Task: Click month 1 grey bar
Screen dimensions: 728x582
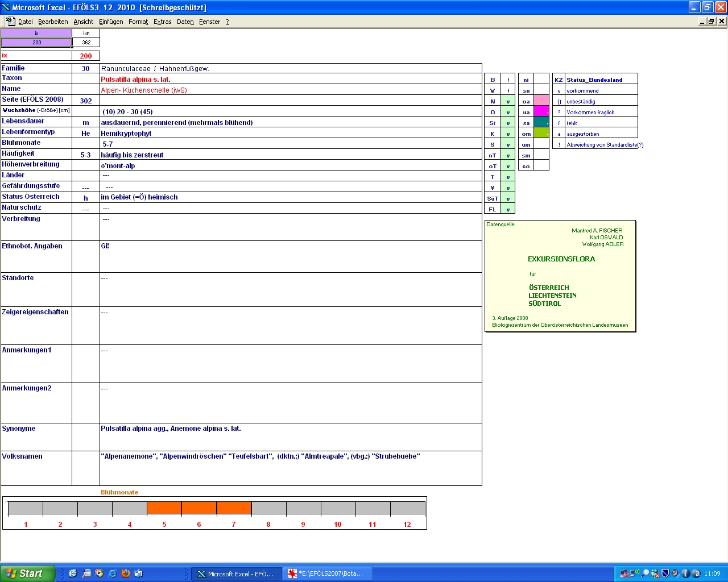Action: tap(26, 508)
